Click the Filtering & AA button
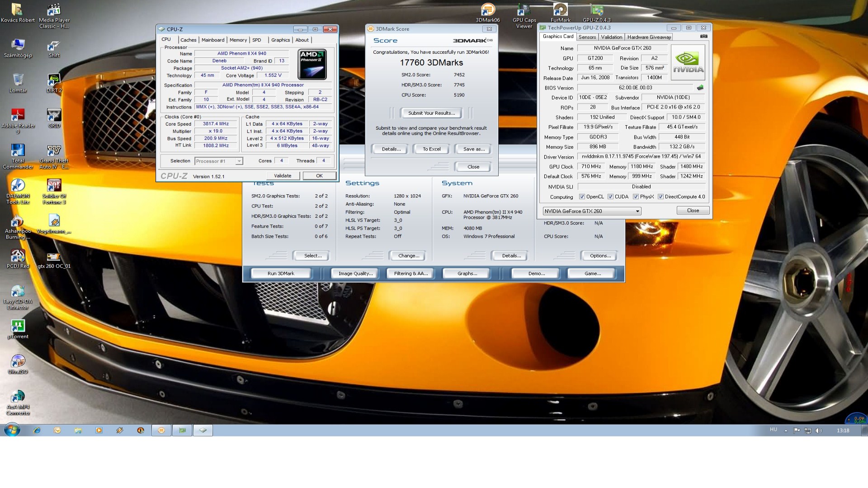This screenshot has height=488, width=868. [410, 273]
